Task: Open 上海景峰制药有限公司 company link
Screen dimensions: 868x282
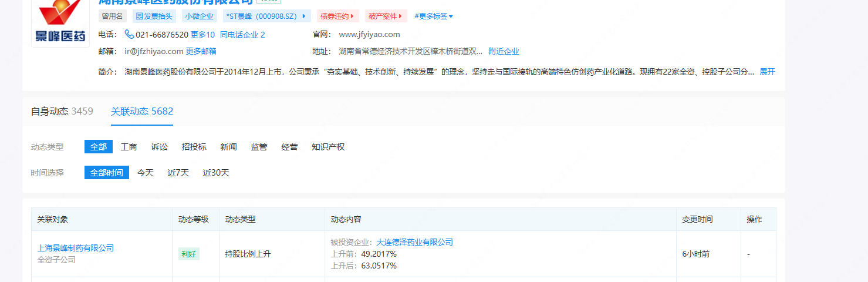Action: [x=76, y=248]
